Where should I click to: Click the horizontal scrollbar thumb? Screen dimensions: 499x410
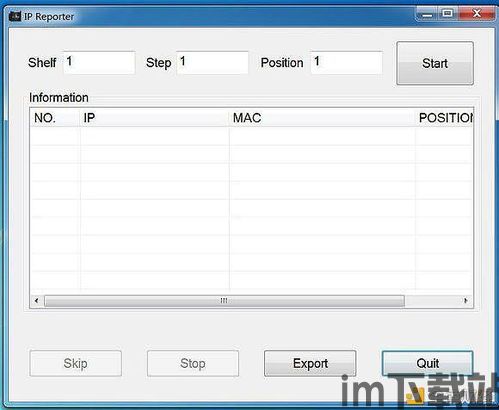(x=224, y=301)
